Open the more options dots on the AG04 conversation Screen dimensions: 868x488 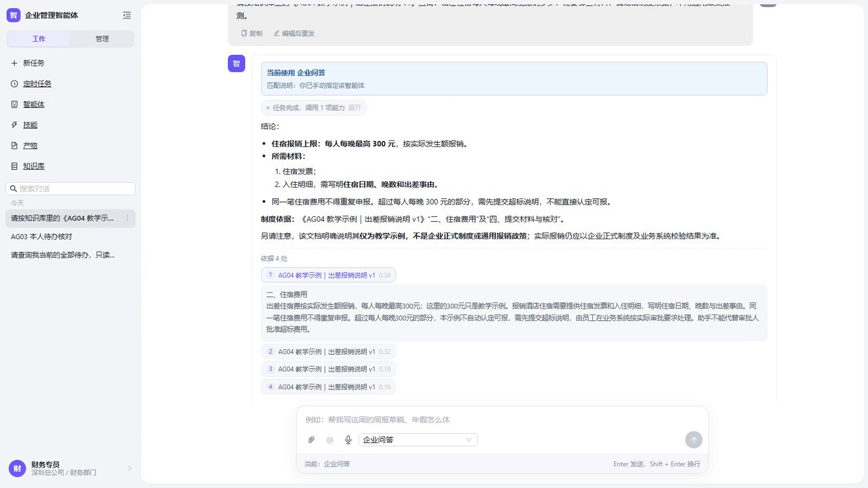click(127, 219)
